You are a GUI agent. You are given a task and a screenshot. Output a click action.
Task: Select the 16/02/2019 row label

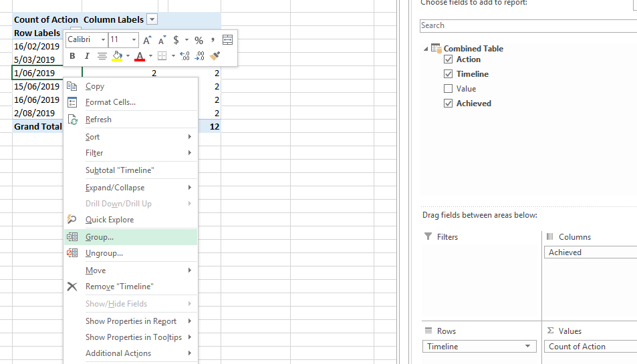click(x=37, y=46)
